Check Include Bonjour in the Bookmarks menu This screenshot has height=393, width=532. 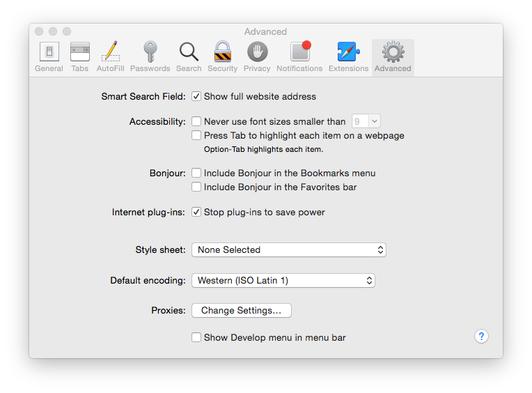pos(196,173)
